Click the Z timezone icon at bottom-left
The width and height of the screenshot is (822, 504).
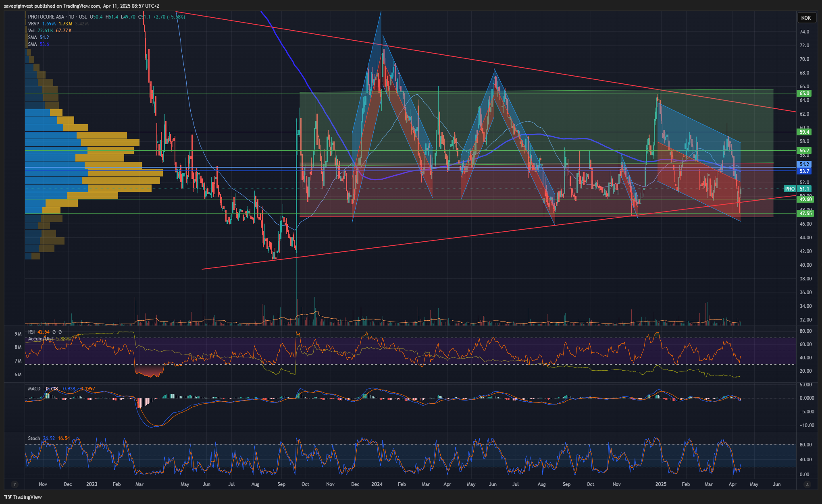[15, 485]
